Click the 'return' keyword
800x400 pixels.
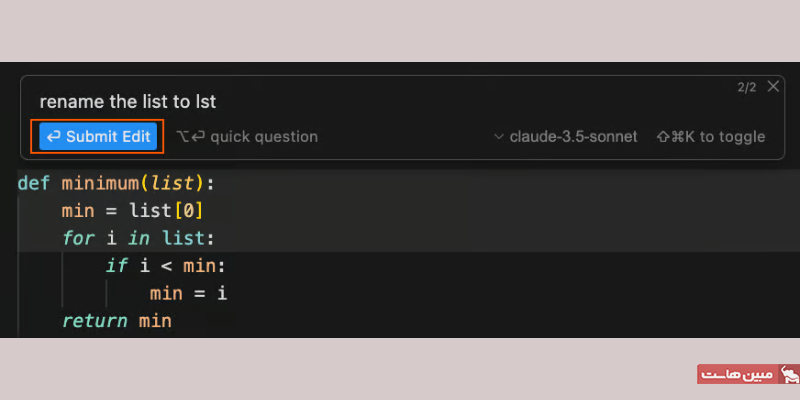(95, 321)
